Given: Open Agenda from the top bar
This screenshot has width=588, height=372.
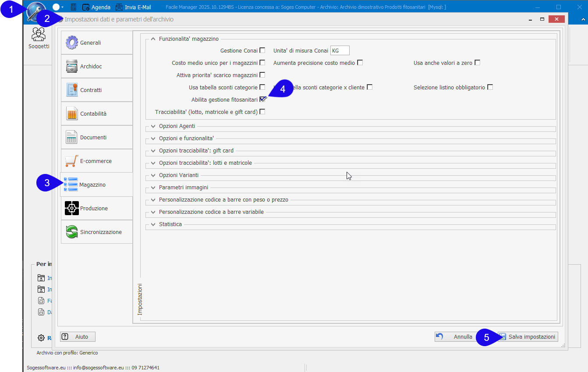Looking at the screenshot, I should (96, 7).
